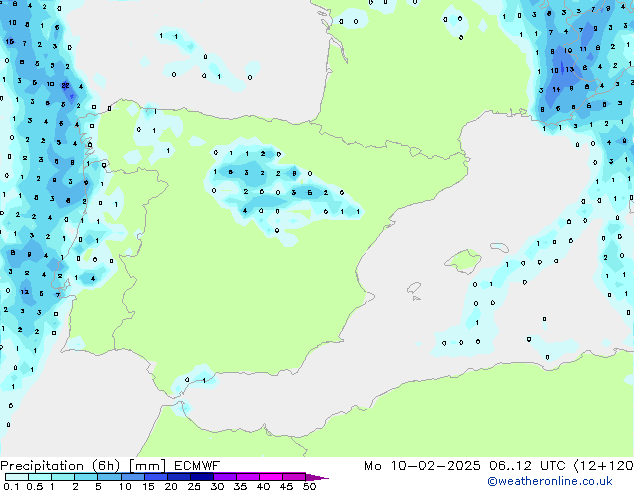Image resolution: width=634 pixels, height=490 pixels.
Task: Click the purple over-50 arrow of the legend
Action: (317, 477)
